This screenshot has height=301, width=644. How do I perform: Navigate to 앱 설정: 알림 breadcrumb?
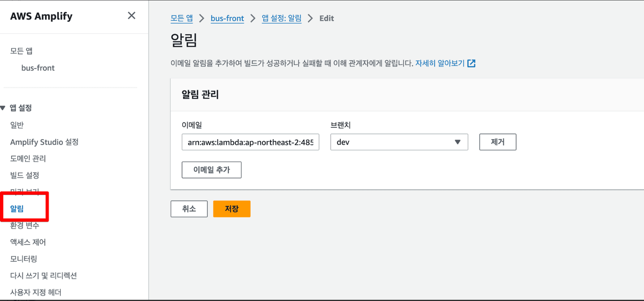(x=281, y=18)
